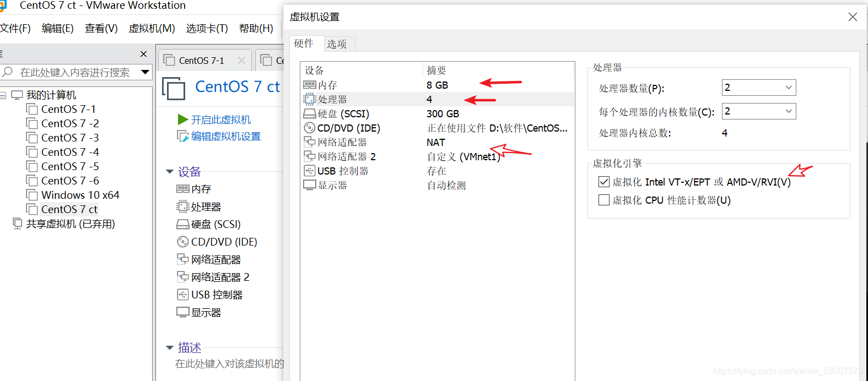Select CentOS 7 -5 in library tree
This screenshot has width=868, height=381.
70,166
